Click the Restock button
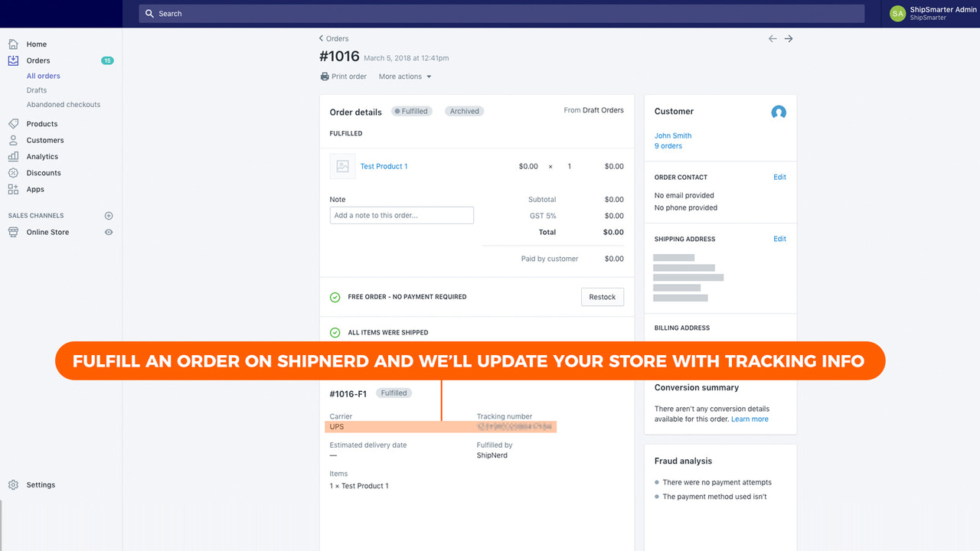Viewport: 980px width, 551px height. pyautogui.click(x=602, y=297)
